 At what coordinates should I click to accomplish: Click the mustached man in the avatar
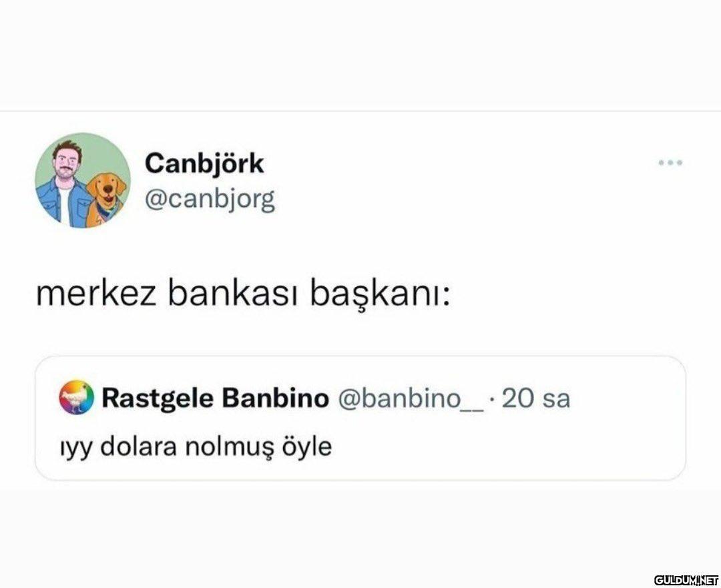(x=64, y=184)
